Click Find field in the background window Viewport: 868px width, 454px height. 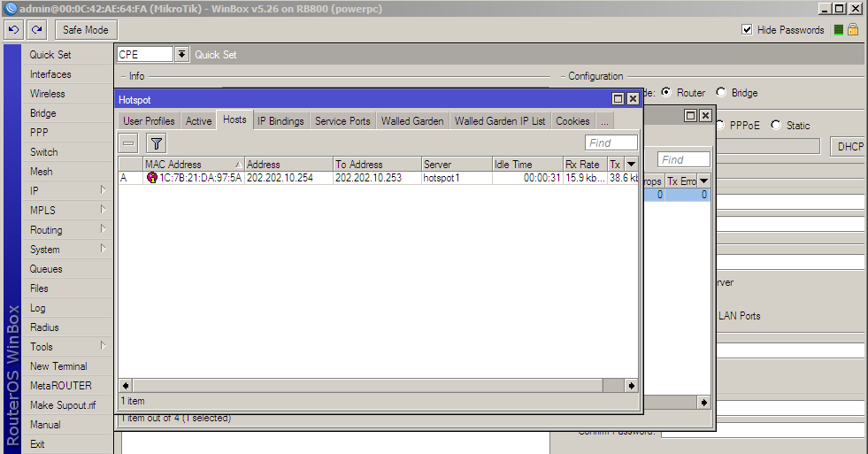(x=684, y=159)
